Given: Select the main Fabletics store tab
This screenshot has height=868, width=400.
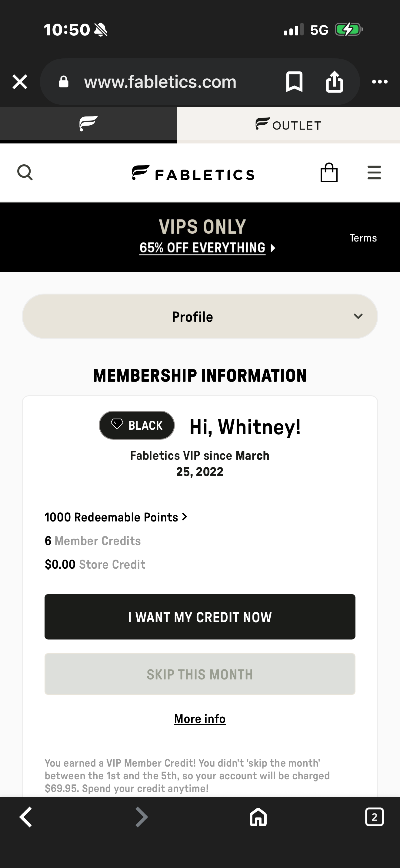Looking at the screenshot, I should pos(88,124).
